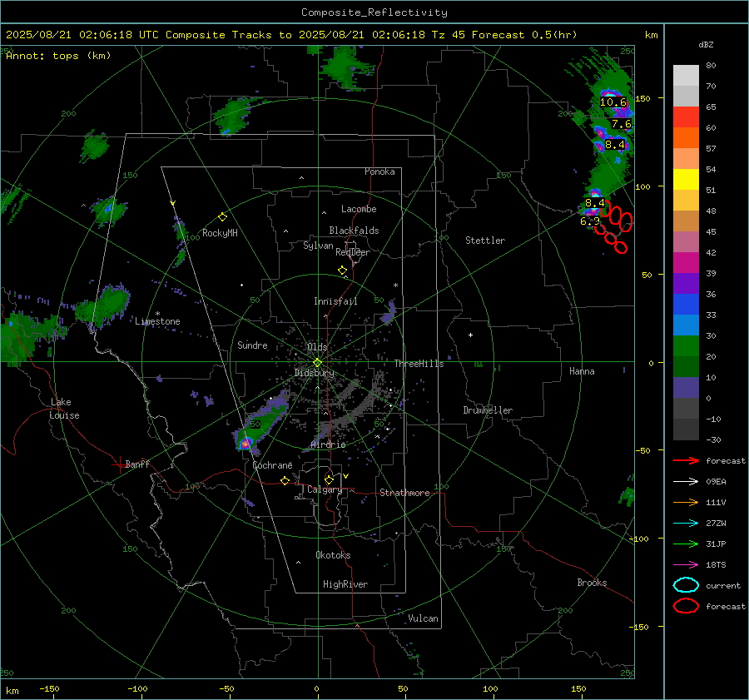This screenshot has height=700, width=749.
Task: Click the red forecast arrow in legend
Action: (x=686, y=460)
